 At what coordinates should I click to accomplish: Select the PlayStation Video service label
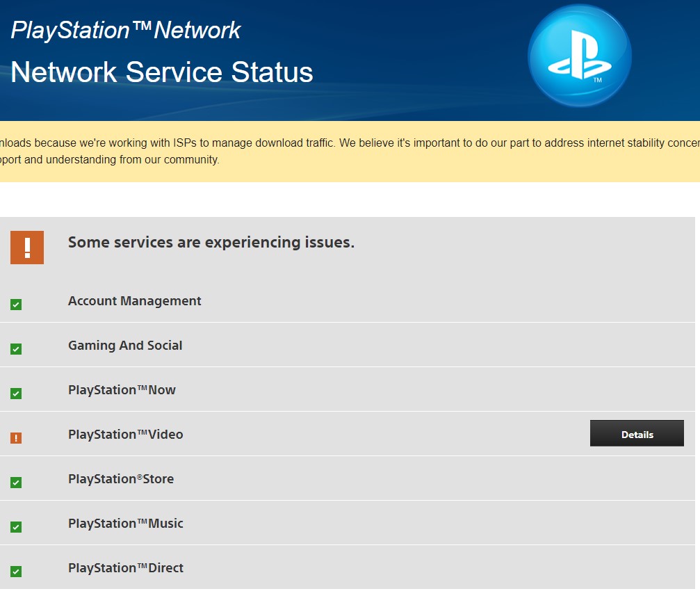(x=125, y=435)
